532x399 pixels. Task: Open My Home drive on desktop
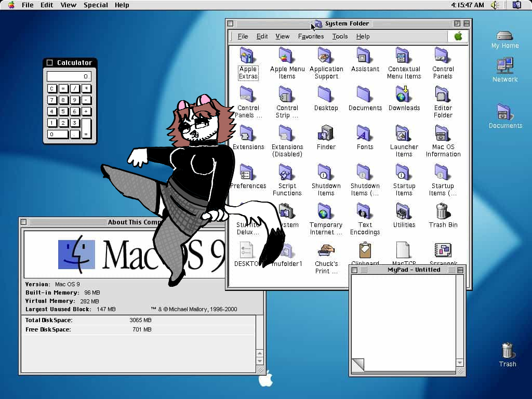[504, 36]
